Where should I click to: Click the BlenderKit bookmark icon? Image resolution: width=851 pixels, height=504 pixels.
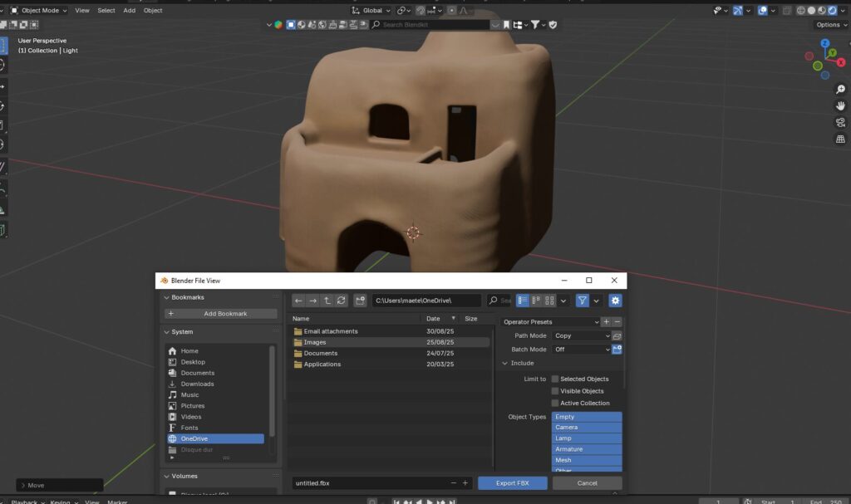click(x=506, y=24)
